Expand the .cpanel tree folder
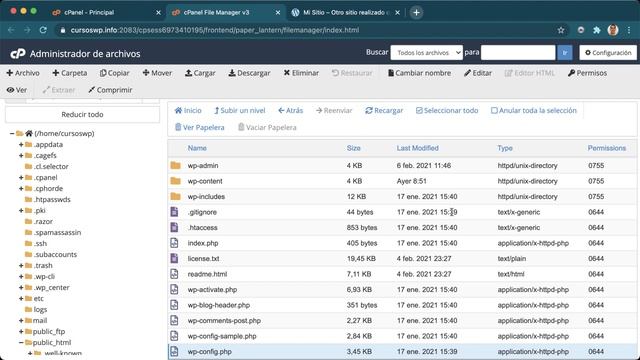Viewport: 640px width, 360px height. tap(21, 178)
